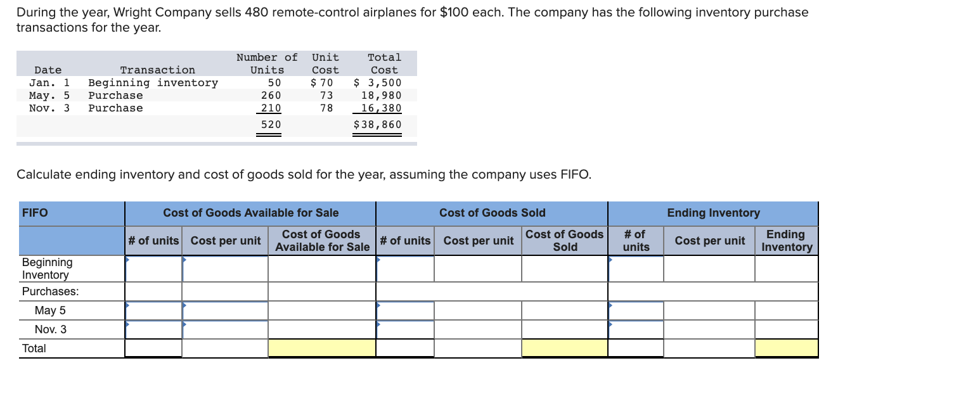980x408 pixels.
Task: Select May 5 units cell under Cost of Goods Sold
Action: point(405,310)
